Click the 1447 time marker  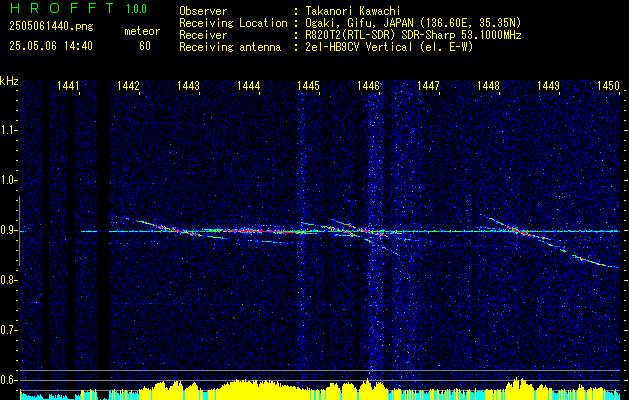pos(428,85)
